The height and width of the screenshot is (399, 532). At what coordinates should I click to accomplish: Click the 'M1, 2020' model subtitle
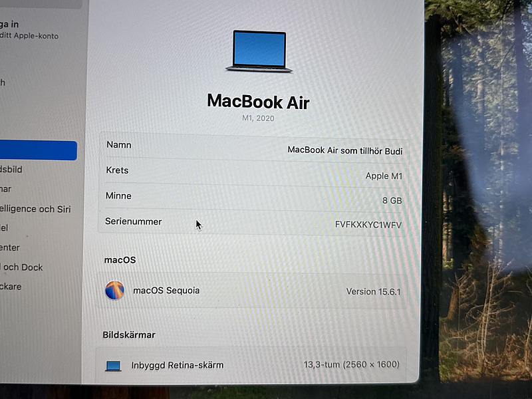(258, 118)
